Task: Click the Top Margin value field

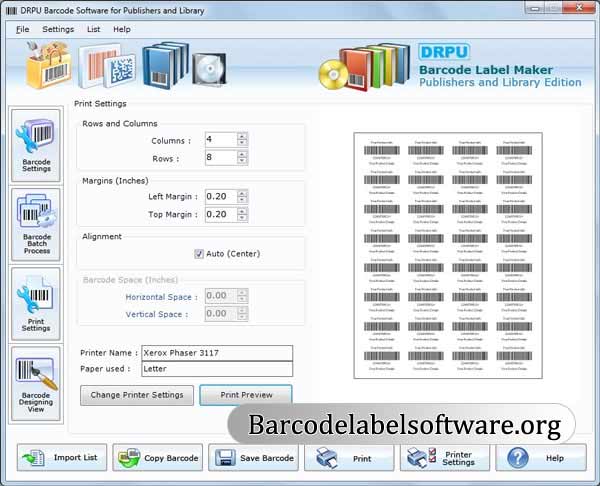Action: [x=221, y=214]
